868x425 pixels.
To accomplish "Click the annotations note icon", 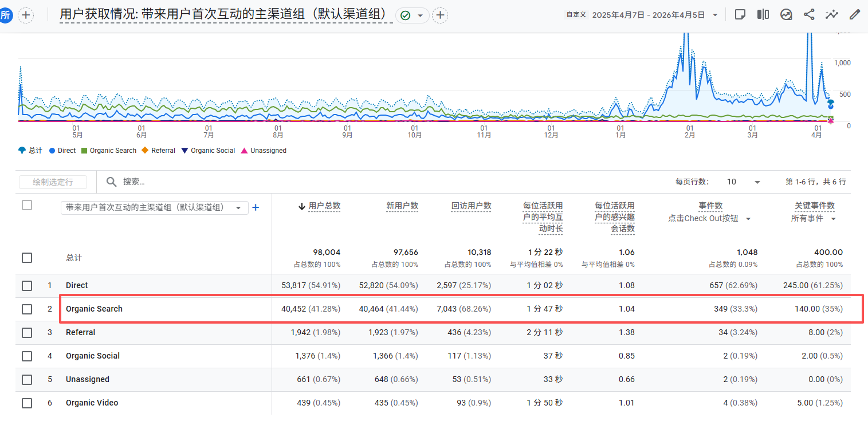I will [x=740, y=15].
